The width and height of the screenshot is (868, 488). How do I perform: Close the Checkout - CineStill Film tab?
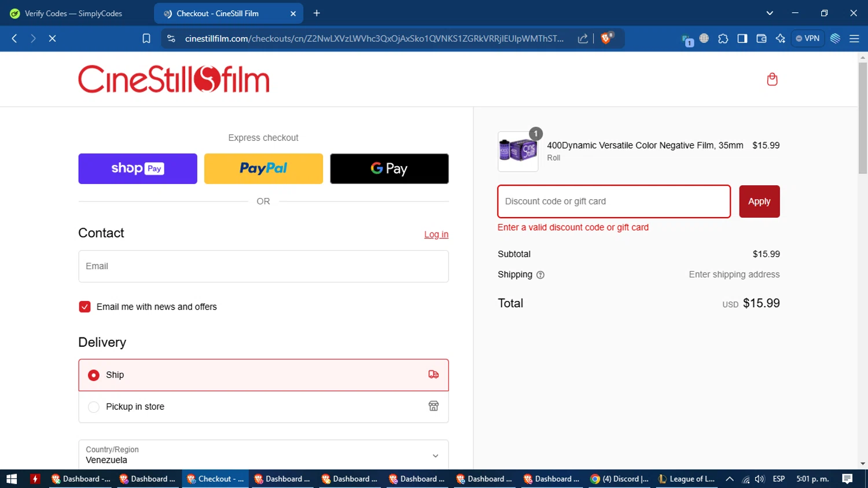pyautogui.click(x=293, y=13)
